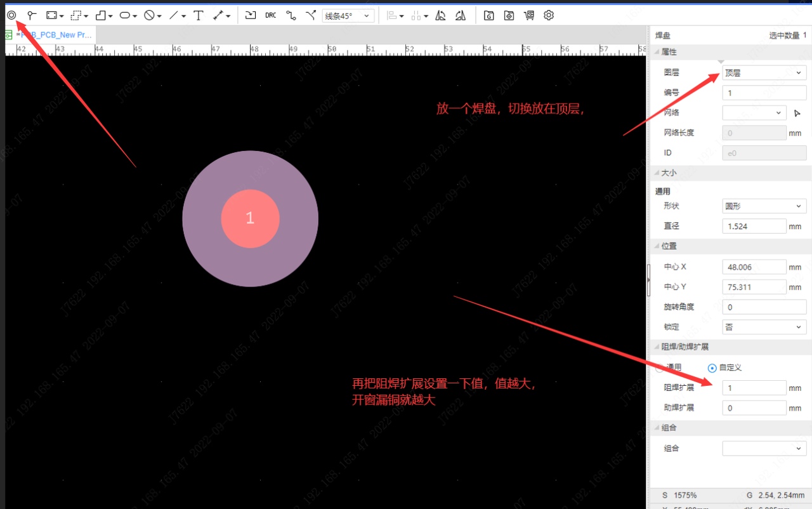Image resolution: width=812 pixels, height=509 pixels.
Task: Run the DRC check
Action: (271, 15)
